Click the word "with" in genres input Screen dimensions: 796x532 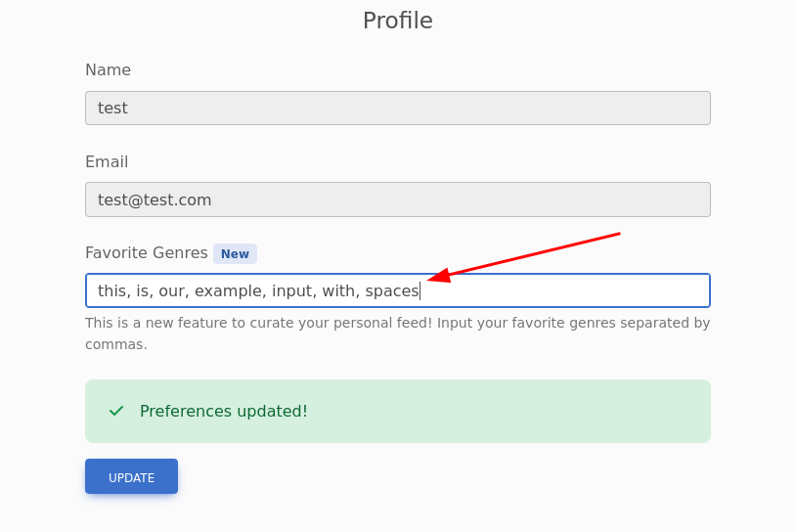pyautogui.click(x=338, y=290)
